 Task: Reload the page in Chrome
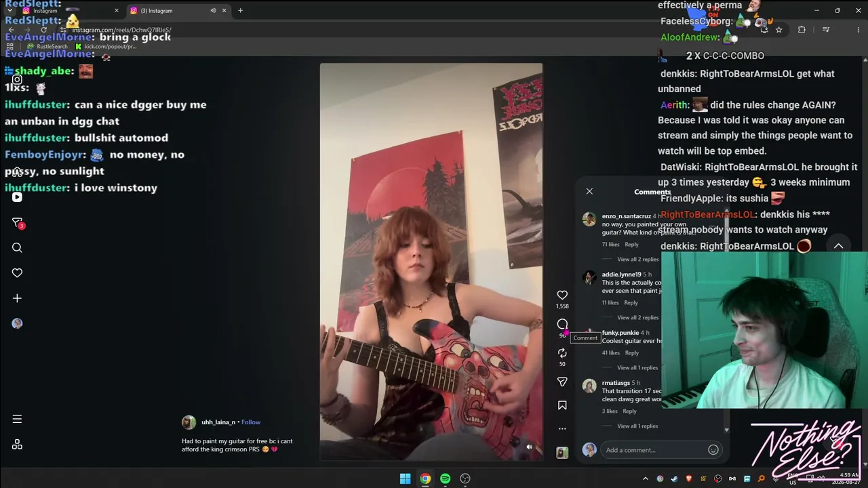pyautogui.click(x=44, y=30)
